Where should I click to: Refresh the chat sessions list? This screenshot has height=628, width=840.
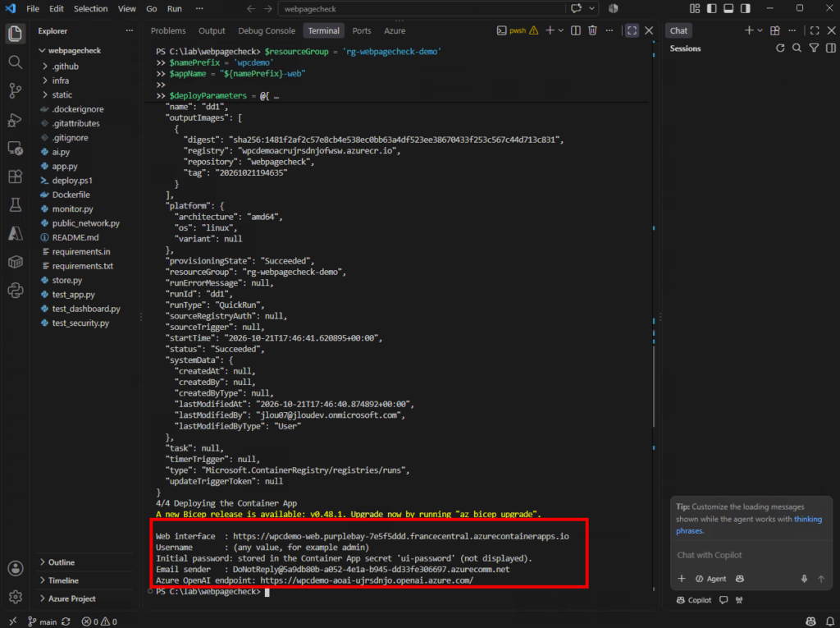[x=780, y=48]
